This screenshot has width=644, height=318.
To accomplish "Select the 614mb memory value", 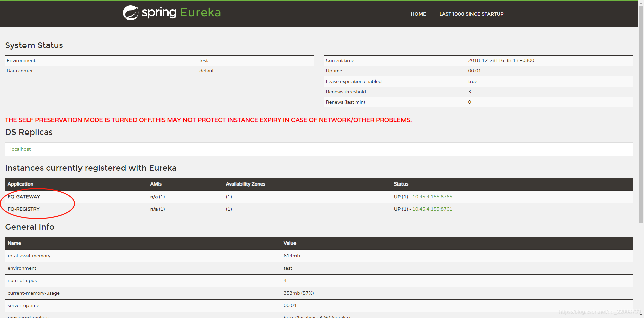I will coord(291,256).
